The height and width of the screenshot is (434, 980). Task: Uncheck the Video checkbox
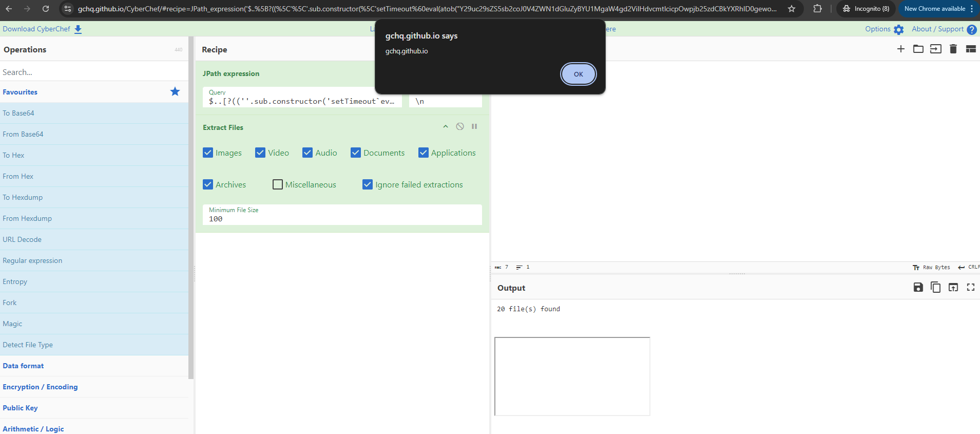(x=260, y=153)
